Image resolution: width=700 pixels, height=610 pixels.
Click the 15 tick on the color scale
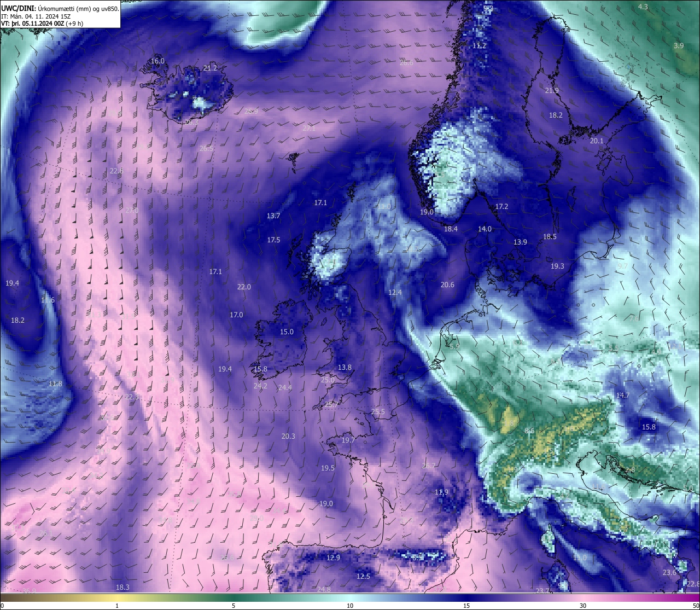(466, 606)
